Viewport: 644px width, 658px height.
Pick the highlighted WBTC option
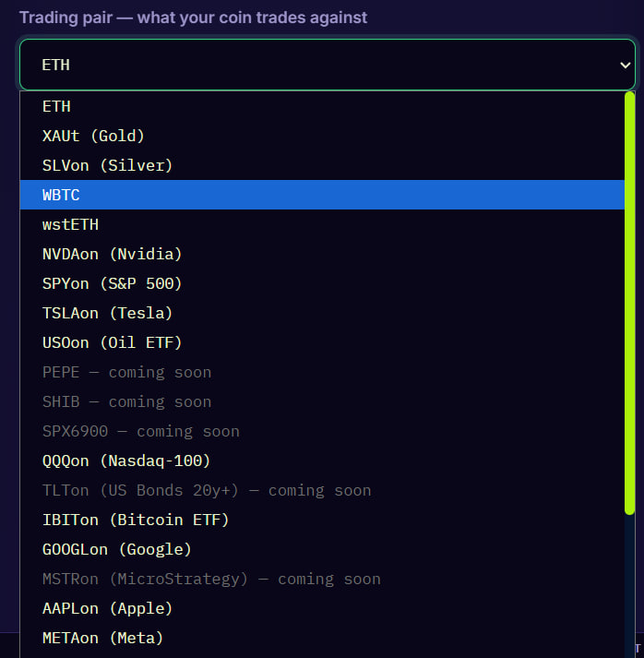click(x=322, y=195)
